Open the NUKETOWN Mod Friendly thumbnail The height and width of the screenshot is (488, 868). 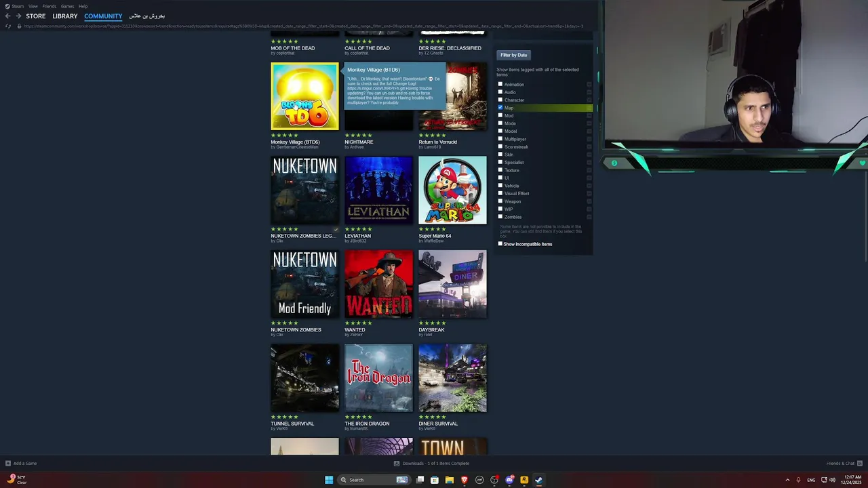[x=304, y=284]
